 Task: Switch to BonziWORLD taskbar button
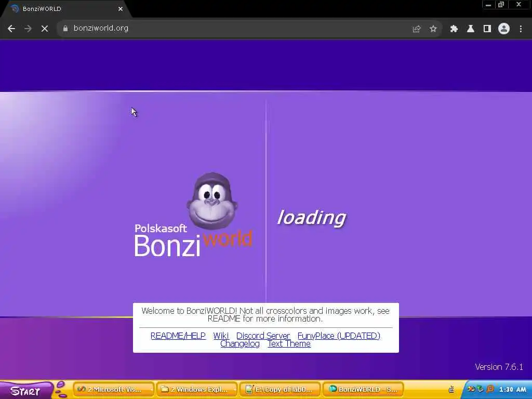[363, 390]
